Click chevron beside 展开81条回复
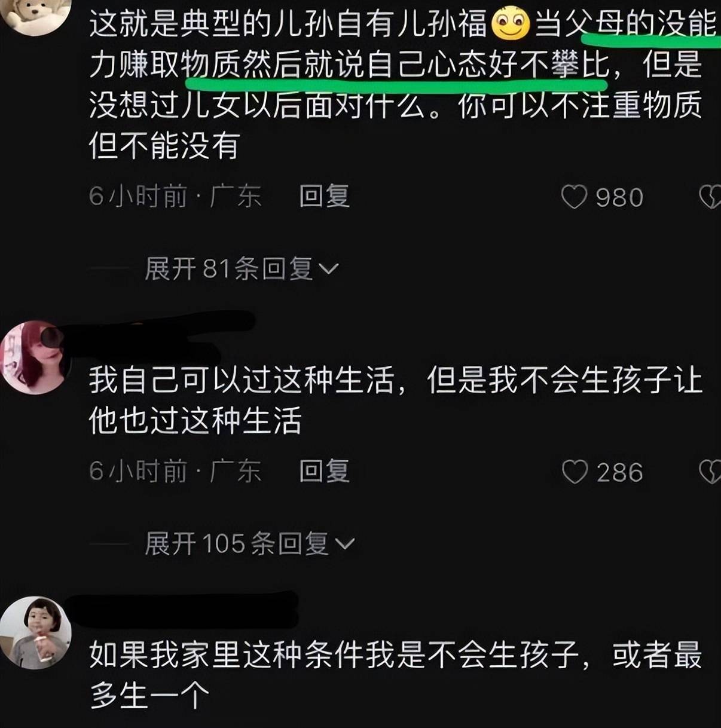Viewport: 721px width, 728px height. pyautogui.click(x=329, y=270)
